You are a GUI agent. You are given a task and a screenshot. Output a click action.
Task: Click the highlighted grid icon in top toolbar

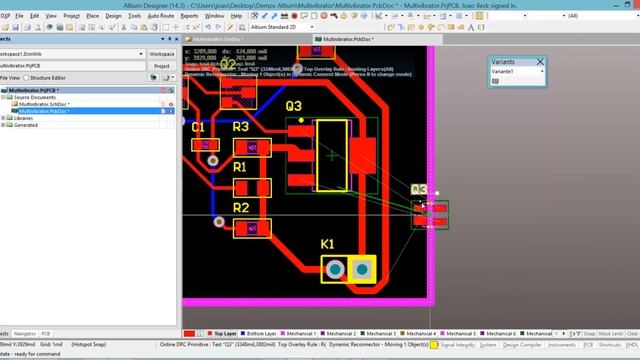(x=479, y=16)
